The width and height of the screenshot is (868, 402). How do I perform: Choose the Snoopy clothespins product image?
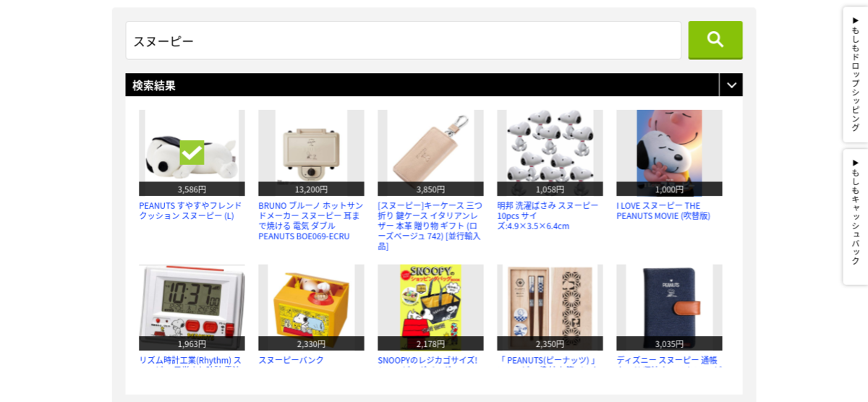point(550,153)
